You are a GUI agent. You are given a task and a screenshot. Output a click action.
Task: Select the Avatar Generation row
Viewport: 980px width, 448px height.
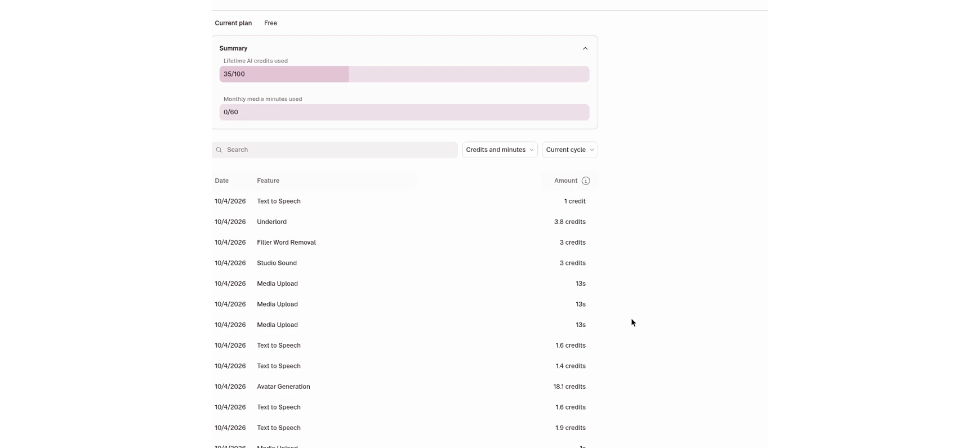click(x=404, y=387)
